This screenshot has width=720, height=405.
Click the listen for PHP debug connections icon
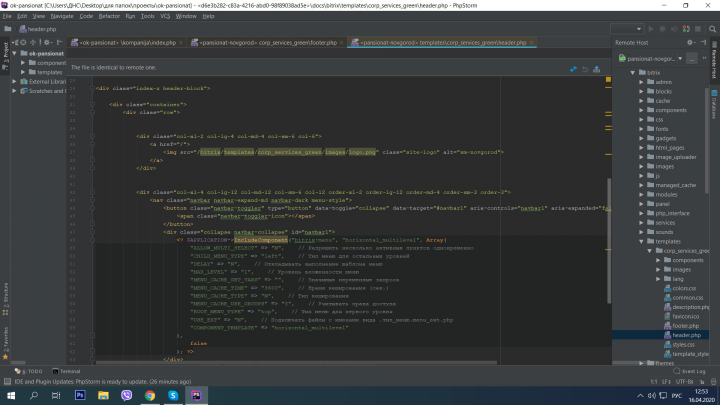pos(686,29)
